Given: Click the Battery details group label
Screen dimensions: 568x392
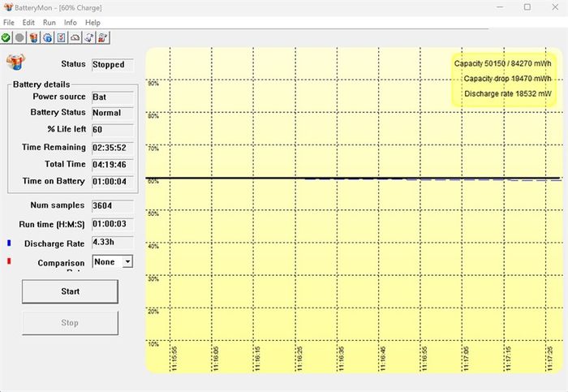Looking at the screenshot, I should tap(41, 84).
